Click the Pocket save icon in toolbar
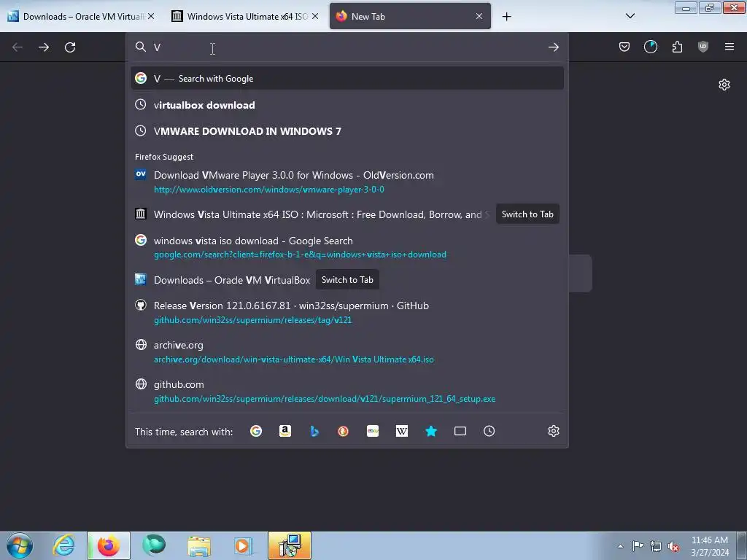Image resolution: width=747 pixels, height=560 pixels. pyautogui.click(x=624, y=47)
